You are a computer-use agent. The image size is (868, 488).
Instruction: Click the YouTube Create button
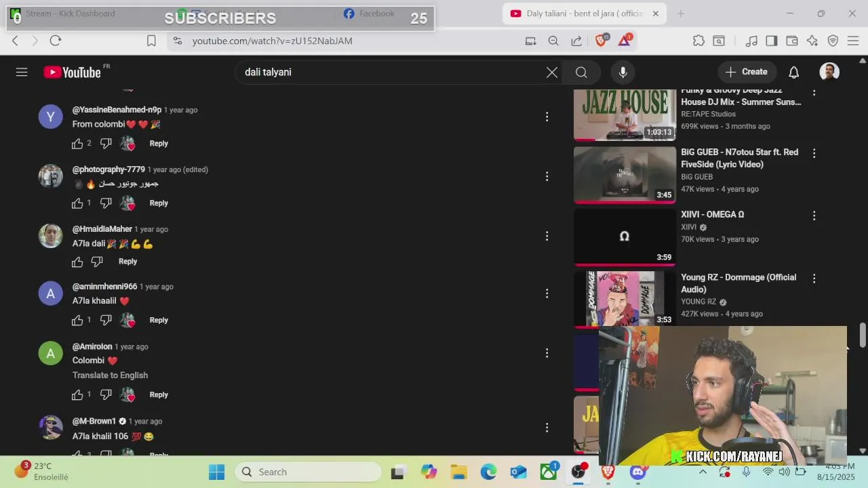point(747,72)
